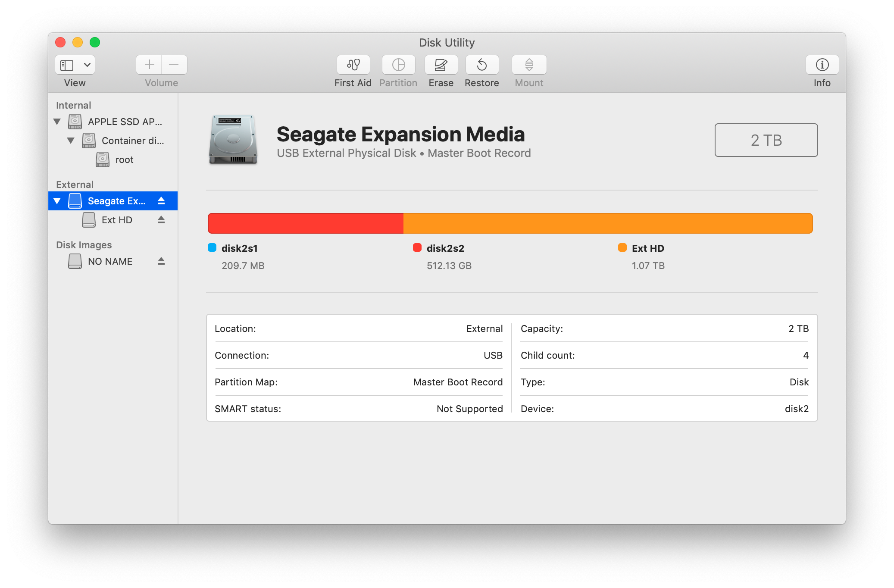The height and width of the screenshot is (588, 894).
Task: Select root volume in sidebar
Action: click(x=113, y=160)
